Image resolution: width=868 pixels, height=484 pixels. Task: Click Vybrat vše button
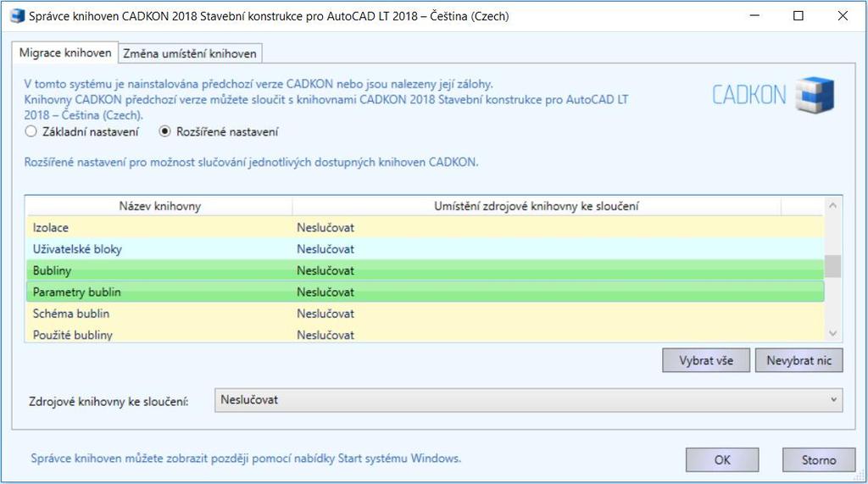point(706,360)
